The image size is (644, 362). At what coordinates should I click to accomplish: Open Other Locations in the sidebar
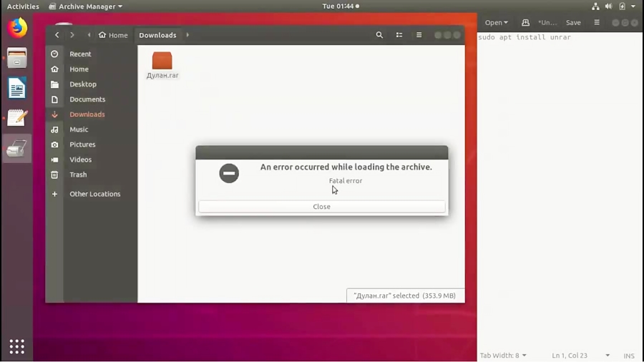click(x=95, y=194)
